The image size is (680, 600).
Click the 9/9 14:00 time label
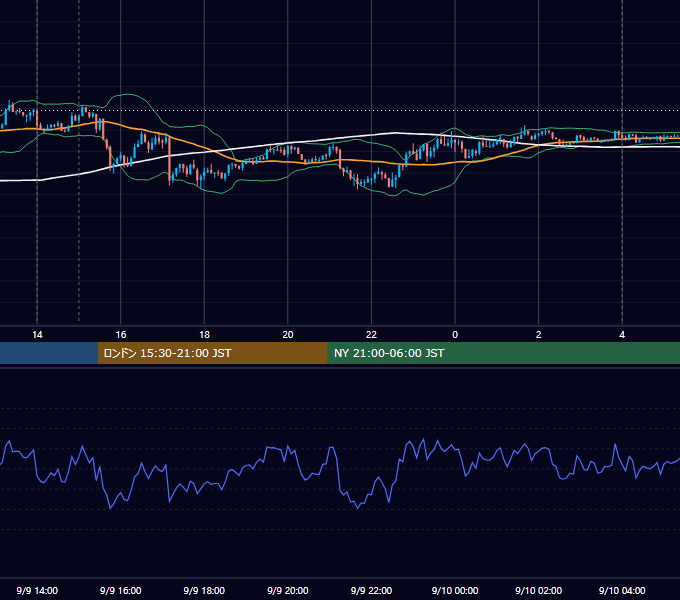coord(37,590)
